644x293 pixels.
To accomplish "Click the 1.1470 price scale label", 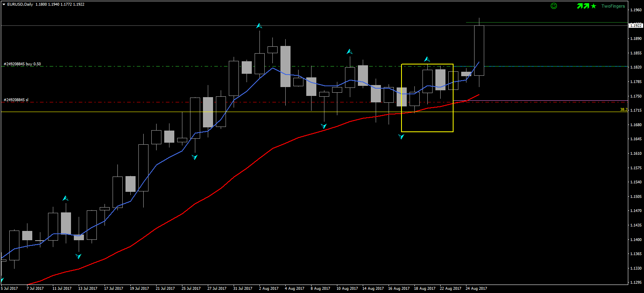I will (636, 211).
